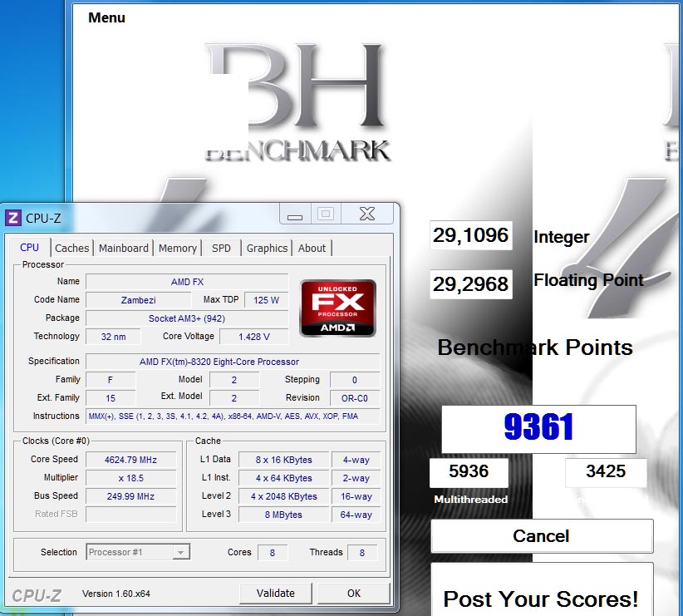Click the Validate button
The height and width of the screenshot is (616, 683).
[276, 594]
